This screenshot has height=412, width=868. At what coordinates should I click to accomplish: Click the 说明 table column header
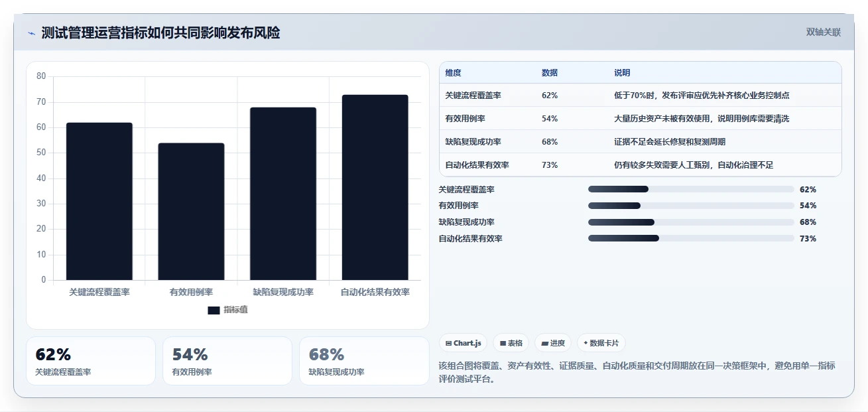click(x=622, y=72)
